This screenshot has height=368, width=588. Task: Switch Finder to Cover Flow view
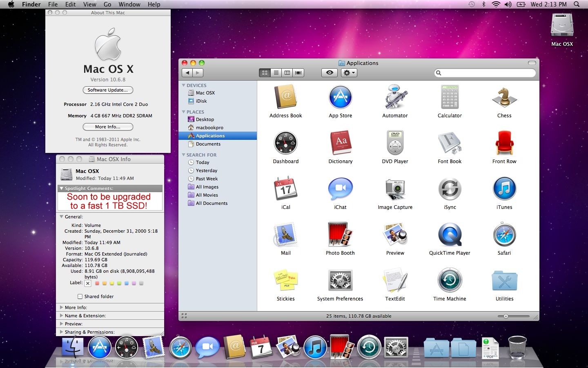coord(298,73)
